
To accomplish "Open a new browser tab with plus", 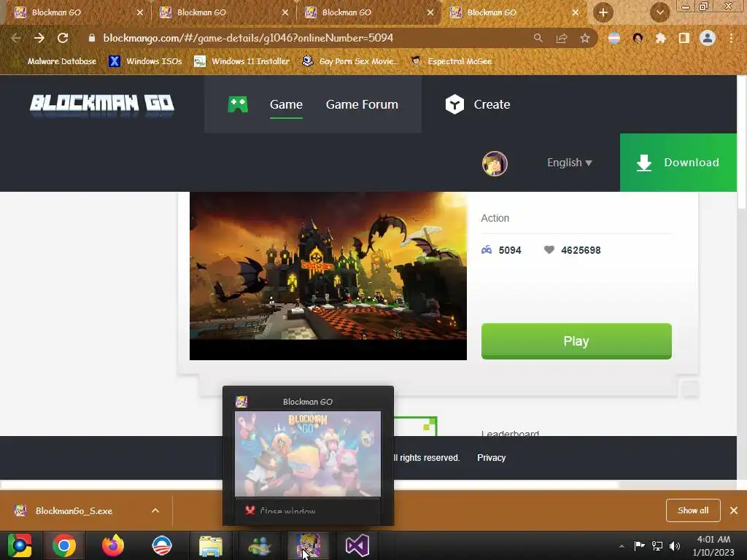I will point(603,12).
